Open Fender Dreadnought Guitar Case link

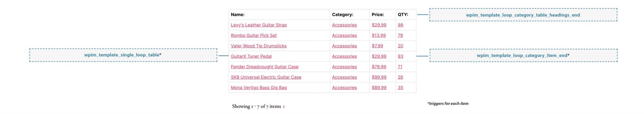tap(264, 67)
